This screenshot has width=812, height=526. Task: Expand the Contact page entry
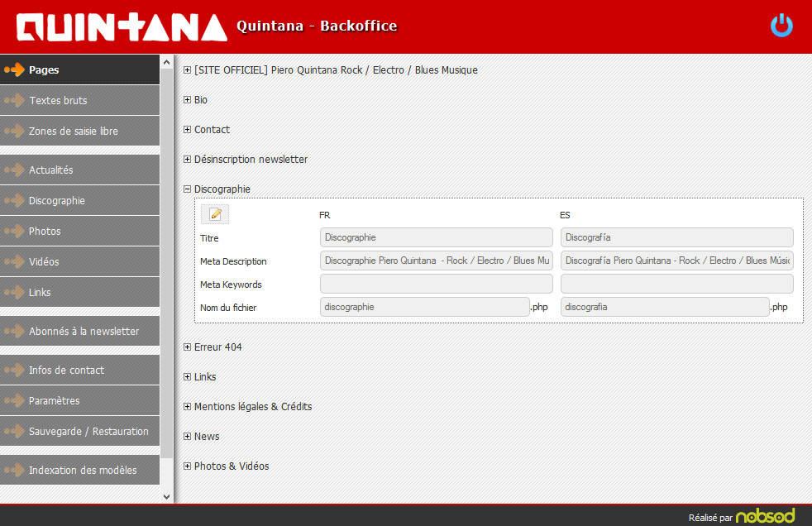point(188,129)
